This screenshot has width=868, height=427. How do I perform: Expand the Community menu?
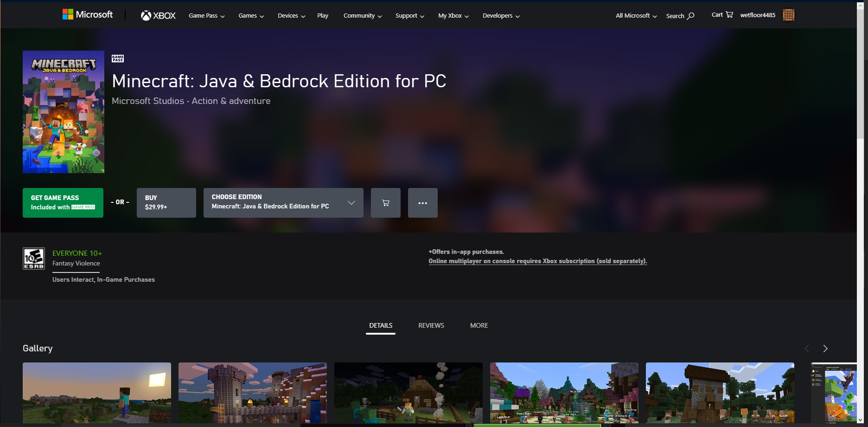pyautogui.click(x=363, y=16)
